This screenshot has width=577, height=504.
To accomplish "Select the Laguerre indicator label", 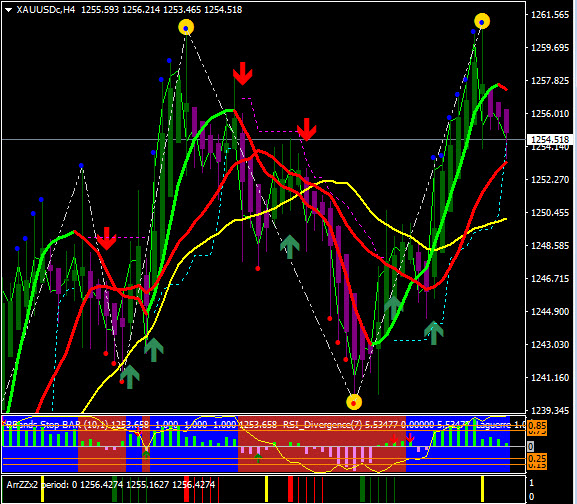I will 493,425.
